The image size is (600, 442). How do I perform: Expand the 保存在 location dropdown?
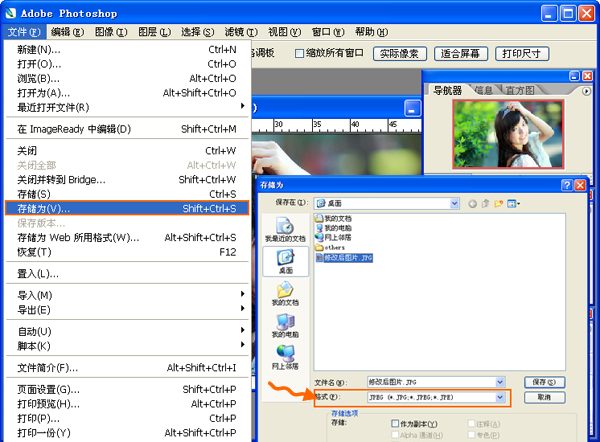tap(454, 203)
